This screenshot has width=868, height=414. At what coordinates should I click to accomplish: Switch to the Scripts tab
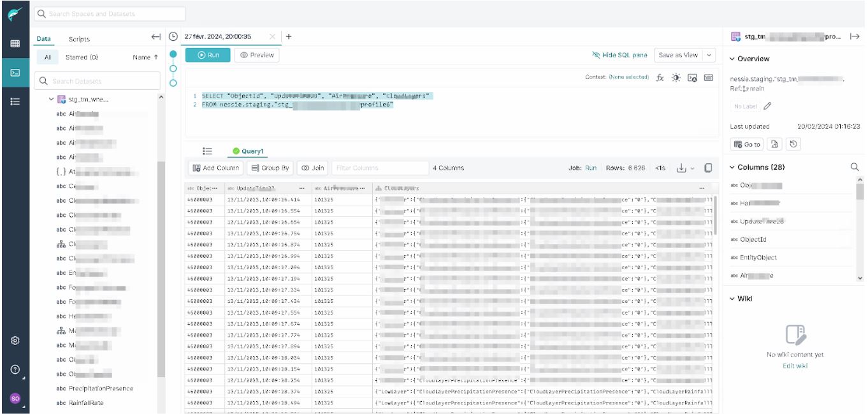79,39
